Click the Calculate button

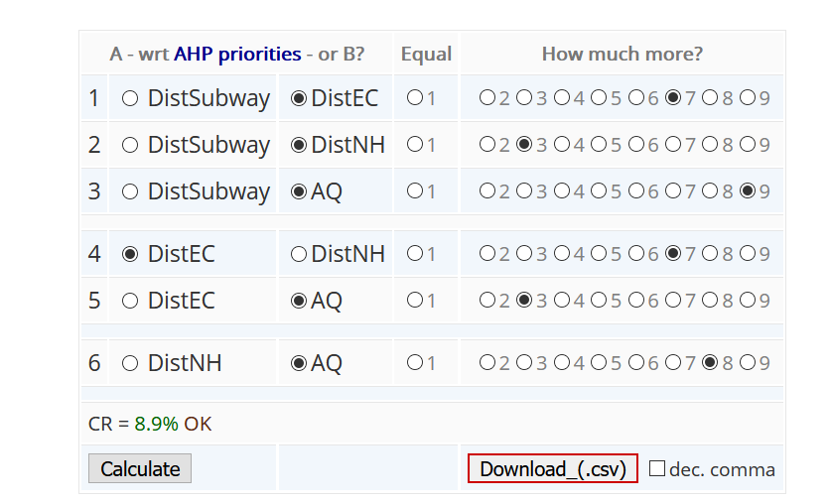coord(140,469)
